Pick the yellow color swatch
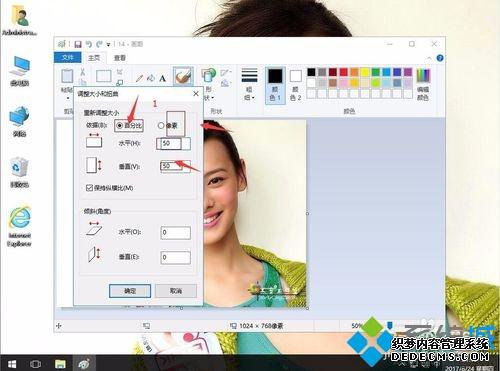 pyautogui.click(x=365, y=72)
